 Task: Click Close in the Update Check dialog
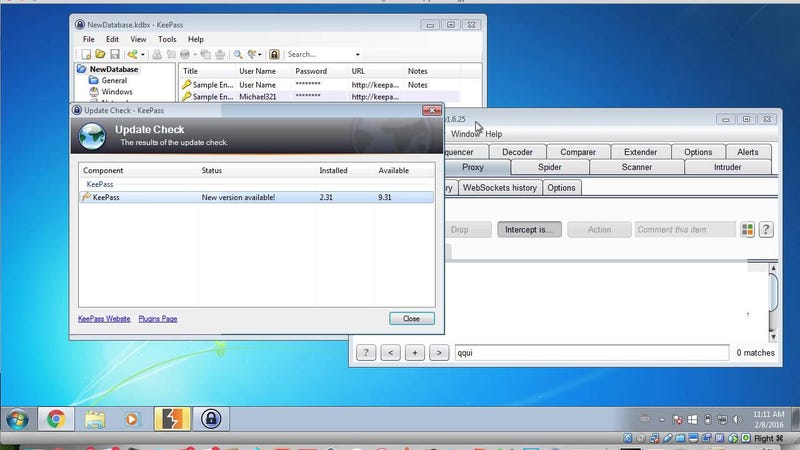[412, 318]
